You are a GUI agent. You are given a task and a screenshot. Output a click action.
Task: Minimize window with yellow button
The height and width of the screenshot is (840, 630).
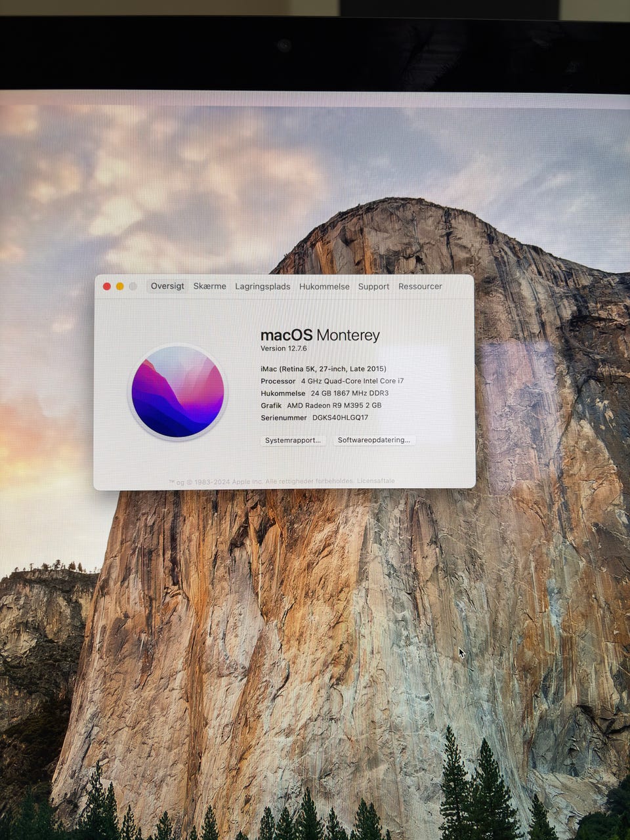click(x=119, y=286)
